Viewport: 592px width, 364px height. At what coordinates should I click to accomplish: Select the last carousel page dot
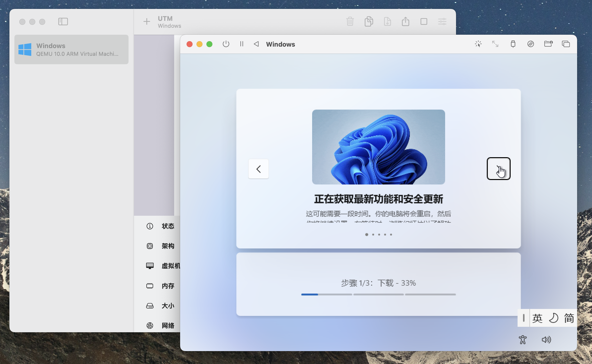pyautogui.click(x=391, y=235)
